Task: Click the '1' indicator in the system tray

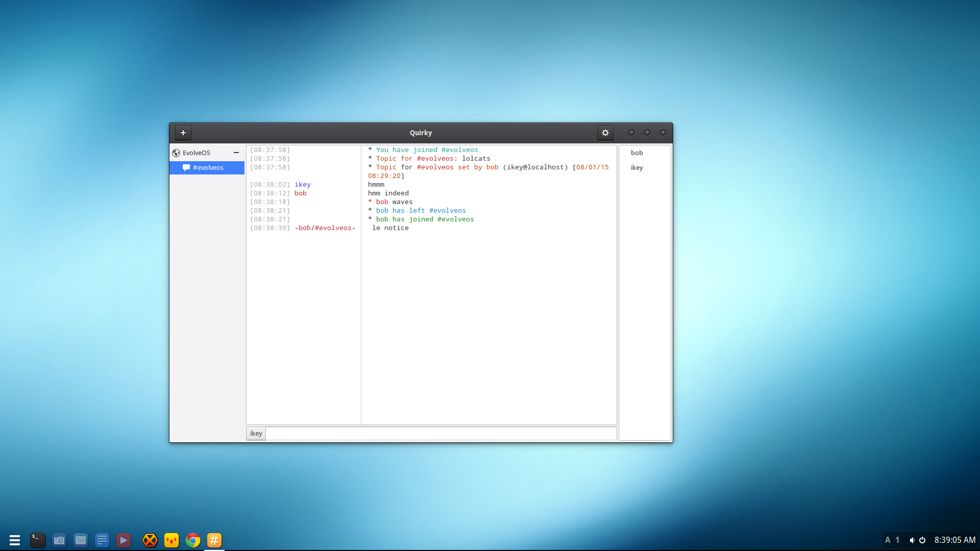Action: (897, 540)
